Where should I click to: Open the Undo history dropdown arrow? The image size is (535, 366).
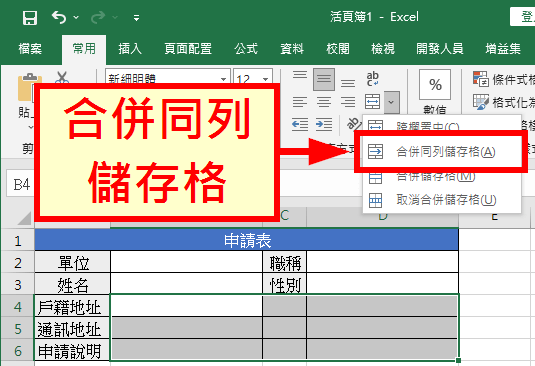76,17
